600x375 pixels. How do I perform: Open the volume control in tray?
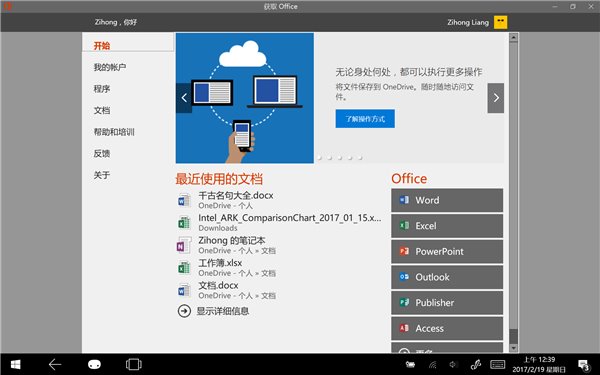click(453, 365)
